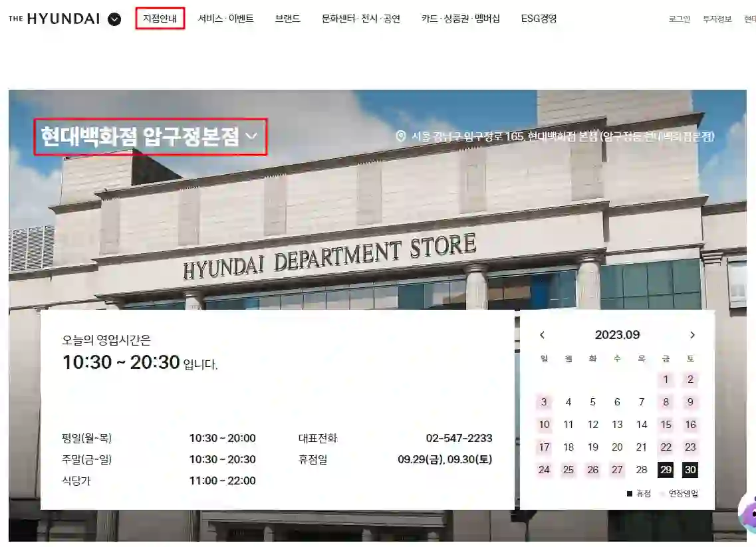Open the 서비스·이벤트 menu
Screen dimensions: 756x547
click(x=225, y=19)
